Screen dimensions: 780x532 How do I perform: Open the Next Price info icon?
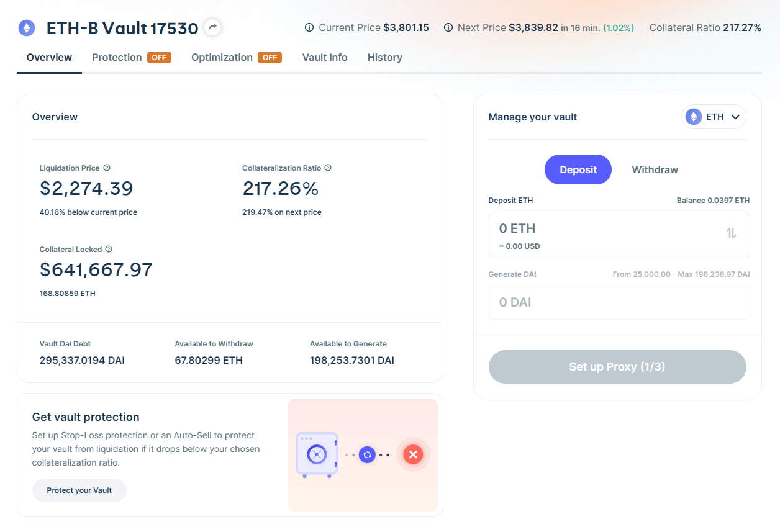448,28
